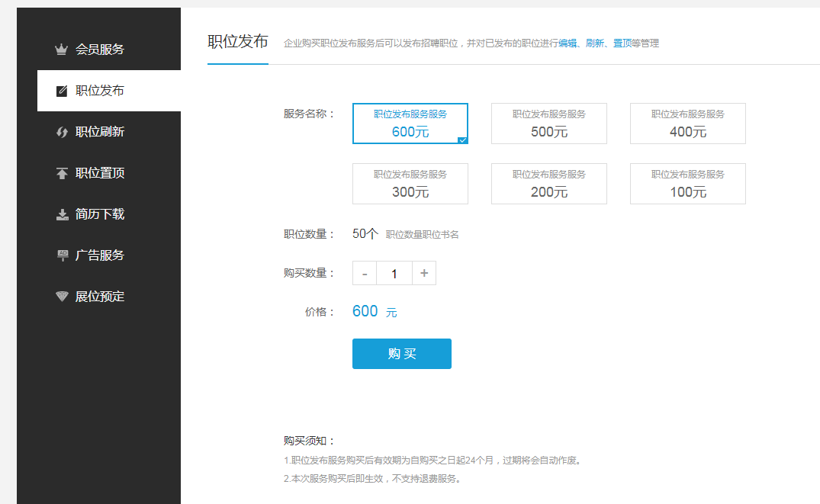The width and height of the screenshot is (820, 504).
Task: Pick the 300元 service package
Action: 410,184
